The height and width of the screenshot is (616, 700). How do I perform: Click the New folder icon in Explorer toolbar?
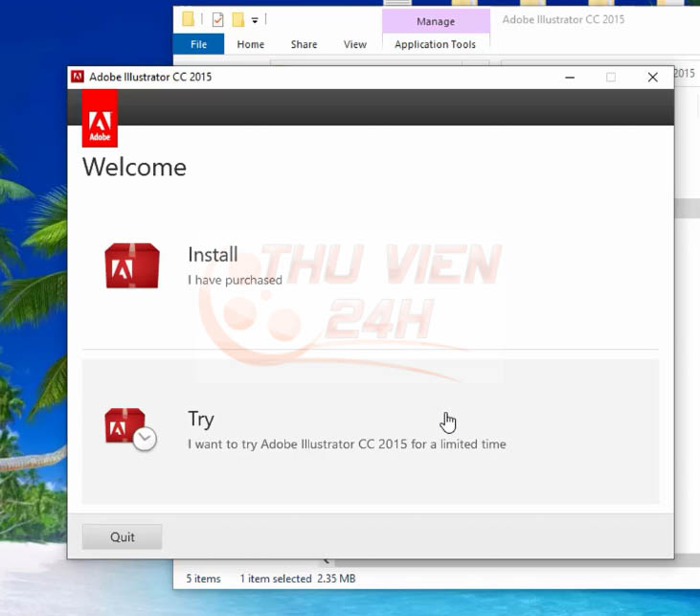click(238, 20)
